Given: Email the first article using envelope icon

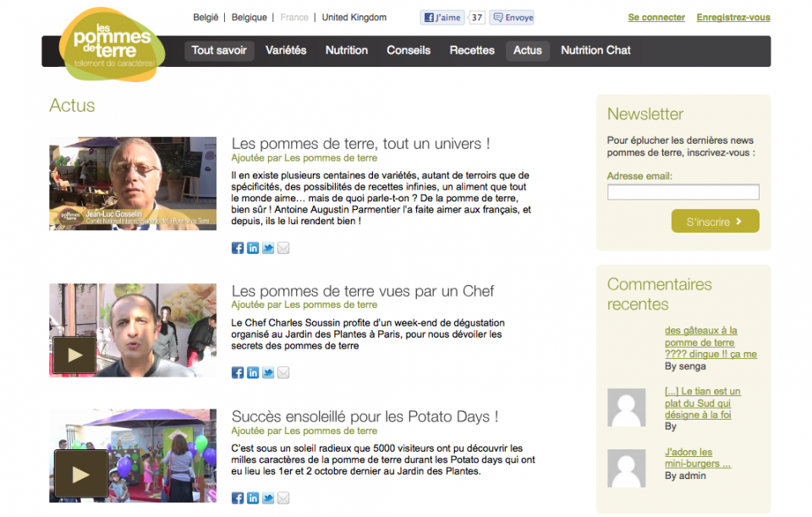Looking at the screenshot, I should coord(283,248).
